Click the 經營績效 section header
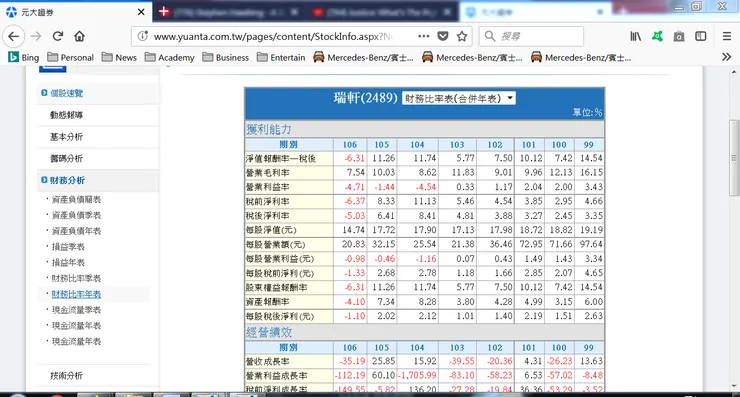 (x=269, y=332)
